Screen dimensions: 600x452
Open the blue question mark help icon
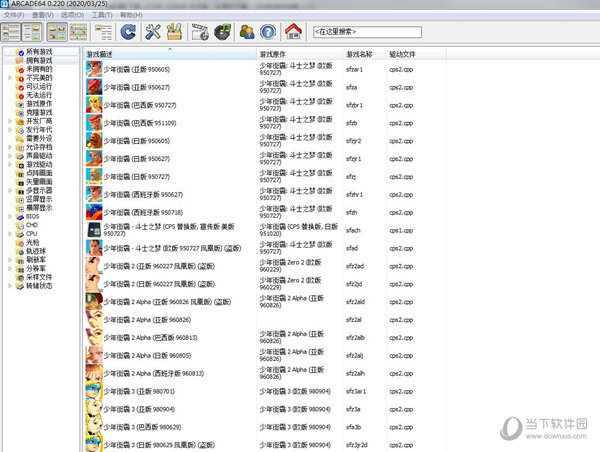click(268, 32)
